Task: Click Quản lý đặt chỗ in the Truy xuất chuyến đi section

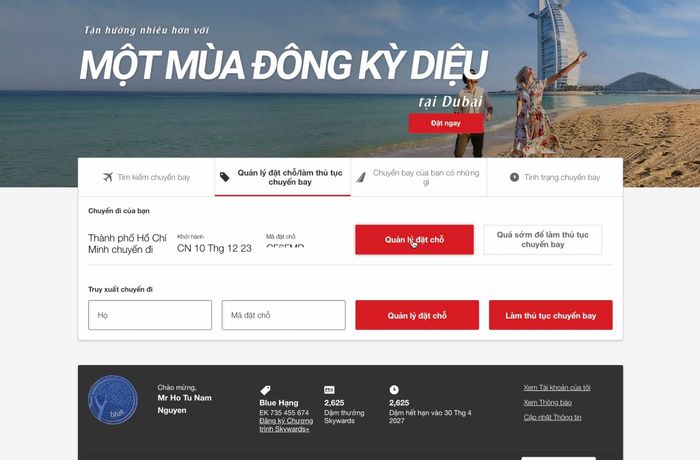Action: click(417, 315)
